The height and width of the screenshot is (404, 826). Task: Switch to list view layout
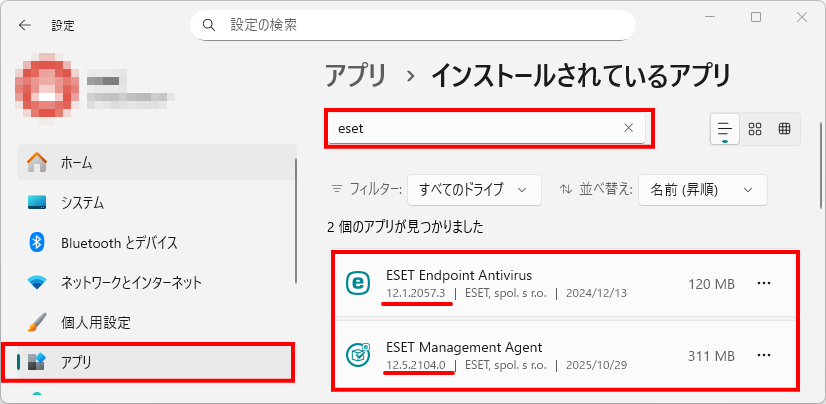725,128
